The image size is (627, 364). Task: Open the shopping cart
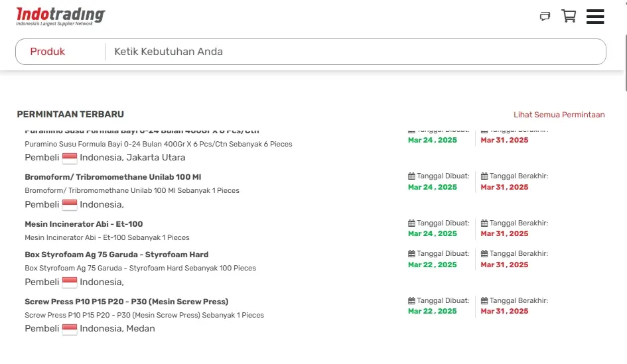pos(569,17)
